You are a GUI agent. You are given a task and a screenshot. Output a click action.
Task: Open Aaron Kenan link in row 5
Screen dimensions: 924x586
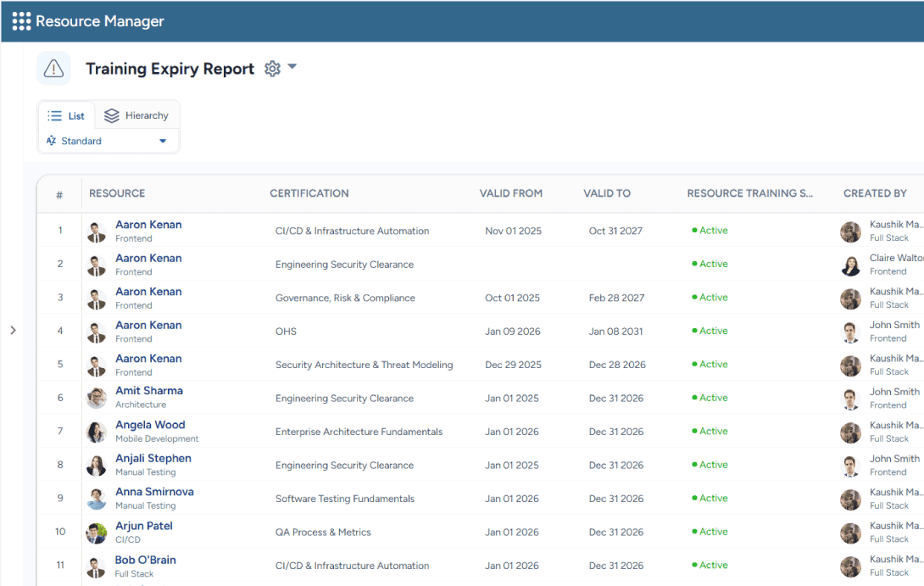pyautogui.click(x=148, y=359)
